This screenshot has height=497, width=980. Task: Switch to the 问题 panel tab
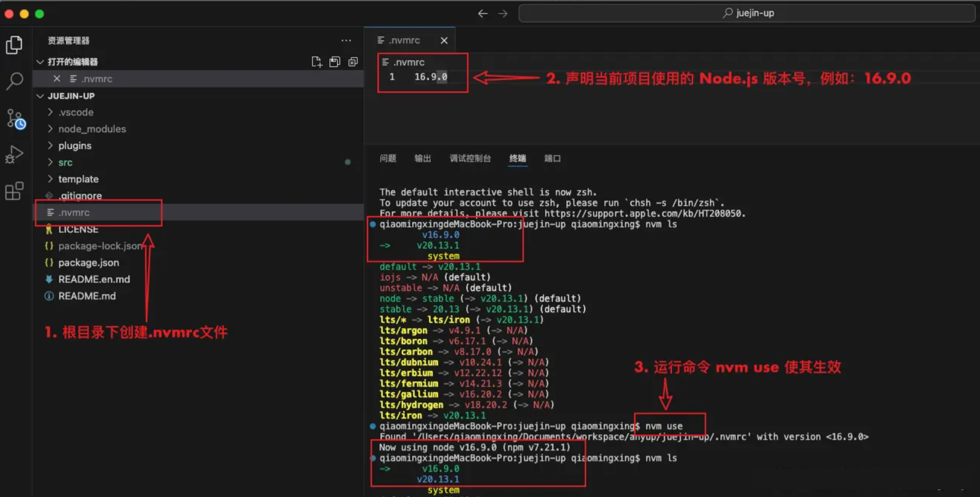388,158
